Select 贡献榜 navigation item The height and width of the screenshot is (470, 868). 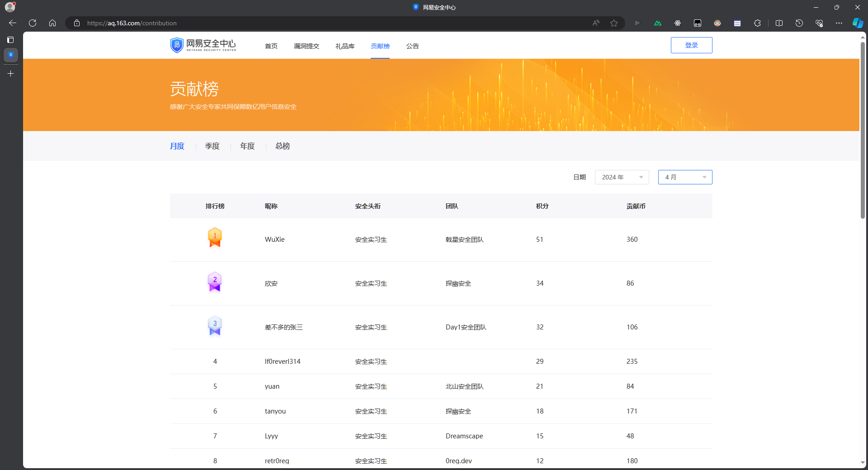[x=380, y=46]
